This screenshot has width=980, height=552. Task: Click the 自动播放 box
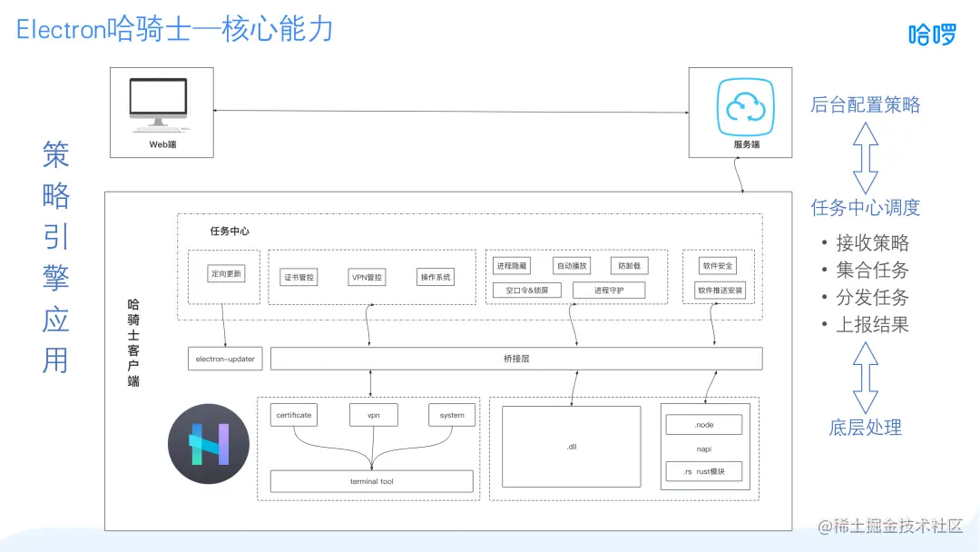tap(572, 266)
